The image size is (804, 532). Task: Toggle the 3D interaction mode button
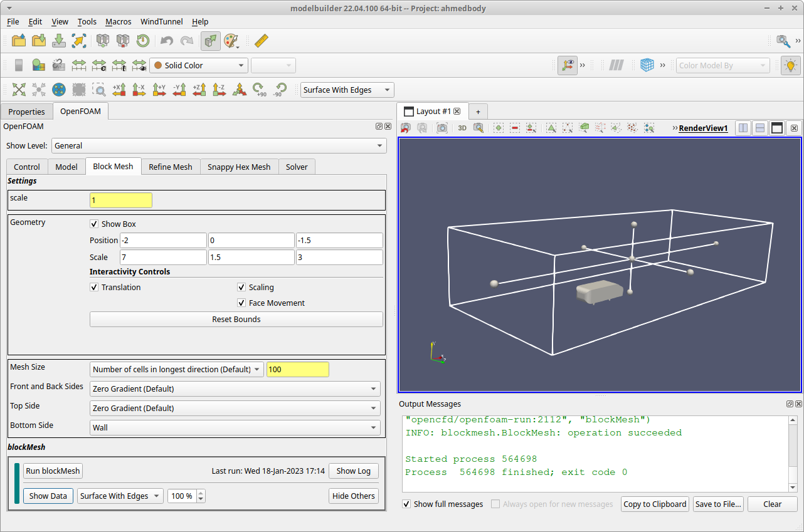coord(462,128)
